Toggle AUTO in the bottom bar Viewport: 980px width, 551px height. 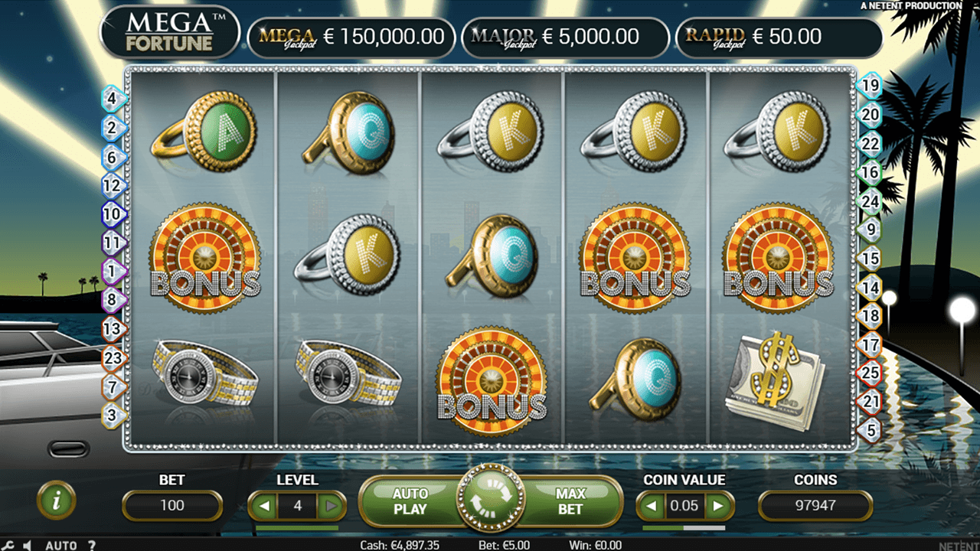click(x=60, y=545)
